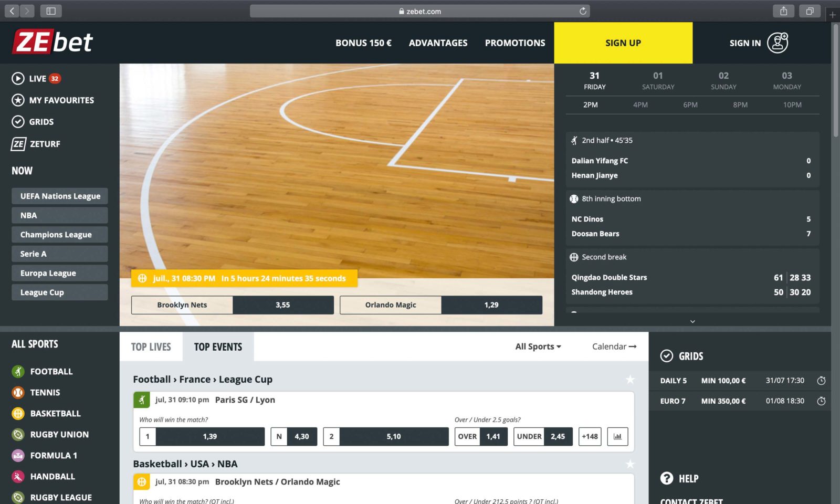Open the Help question mark icon
840x504 pixels.
[667, 478]
